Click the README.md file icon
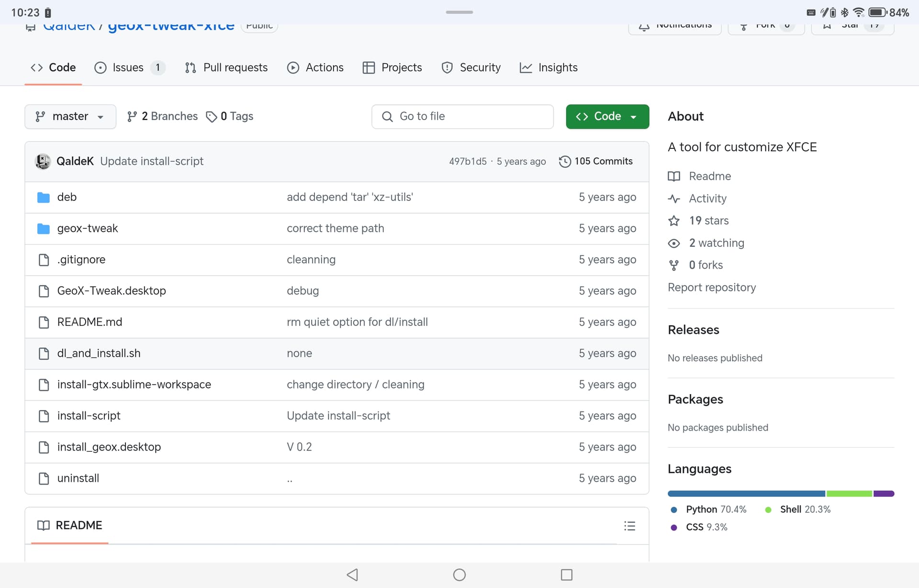Screen dimensions: 919x588 44,322
